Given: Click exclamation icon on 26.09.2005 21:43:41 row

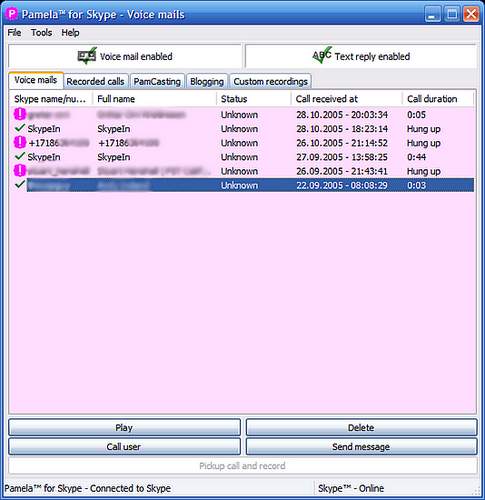Looking at the screenshot, I should point(20,171).
